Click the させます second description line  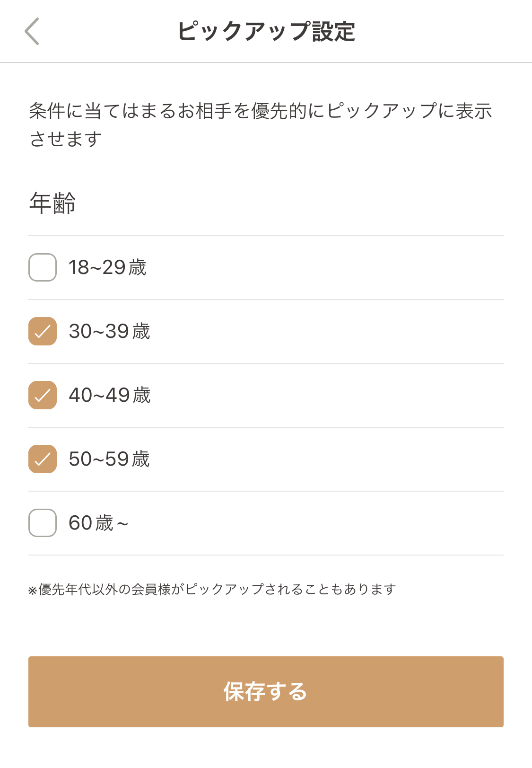(x=65, y=139)
